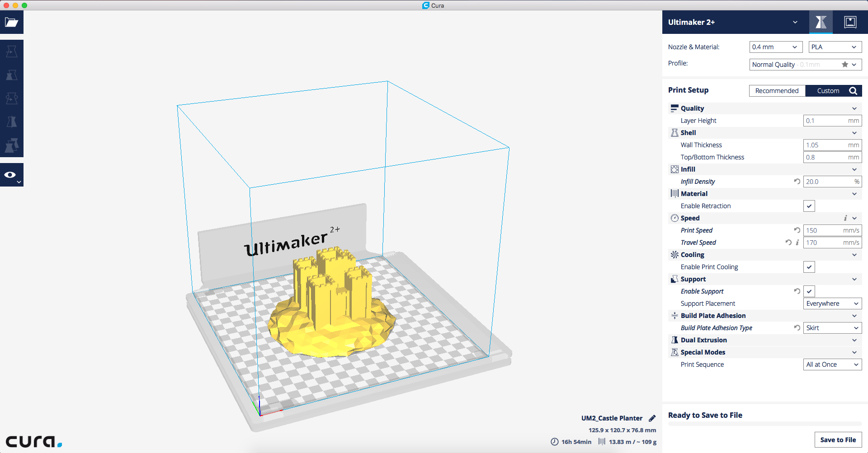Select the Move tool in the left toolbar
Viewport: 868px width, 453px height.
click(12, 51)
